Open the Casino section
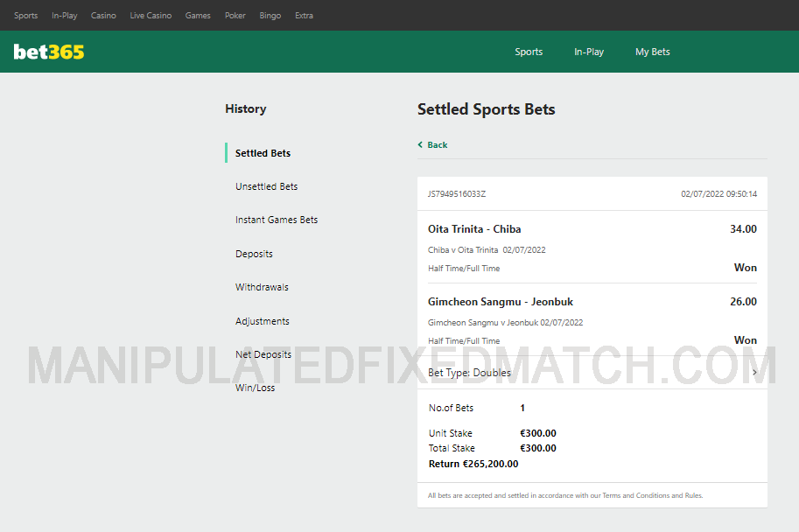Image resolution: width=799 pixels, height=532 pixels. click(103, 16)
